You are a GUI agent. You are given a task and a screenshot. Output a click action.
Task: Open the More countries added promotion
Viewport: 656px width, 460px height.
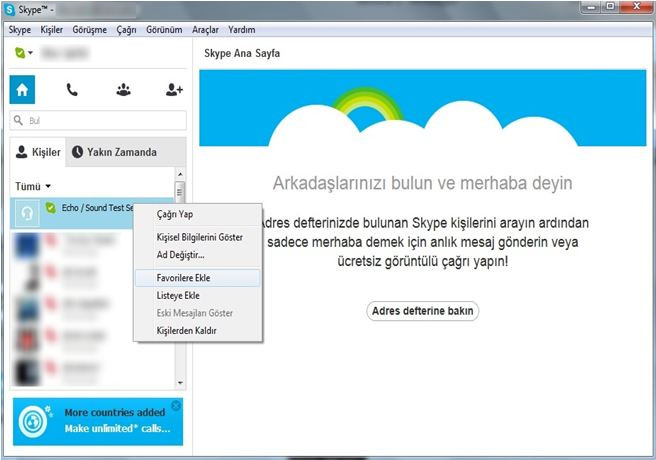pyautogui.click(x=98, y=422)
